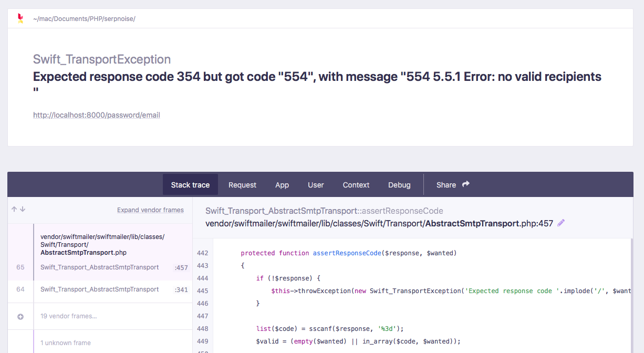
Task: Expand the 19 vendor frames plus icon
Action: pyautogui.click(x=20, y=317)
